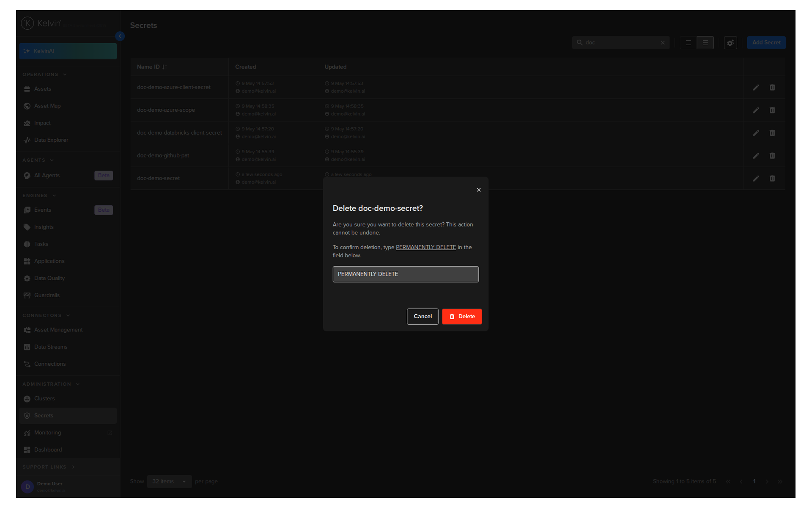
Task: Collapse the sidebar with the arrow button
Action: [120, 36]
